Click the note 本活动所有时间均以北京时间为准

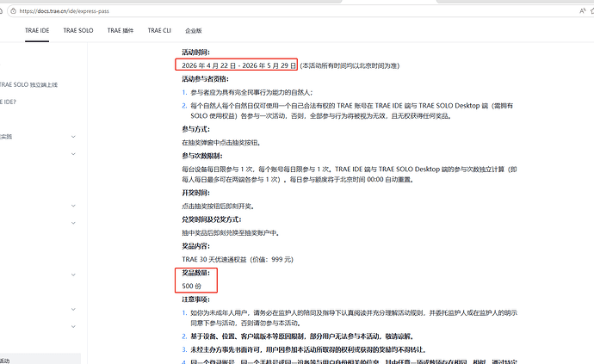[350, 66]
